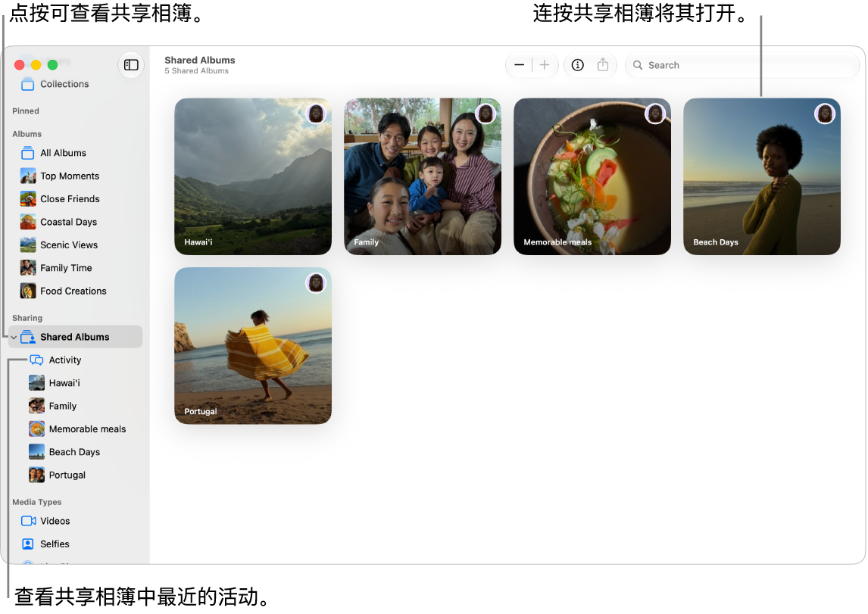The width and height of the screenshot is (868, 614).
Task: Collapse the Shared Albums disclosure chevron
Action: click(x=14, y=338)
